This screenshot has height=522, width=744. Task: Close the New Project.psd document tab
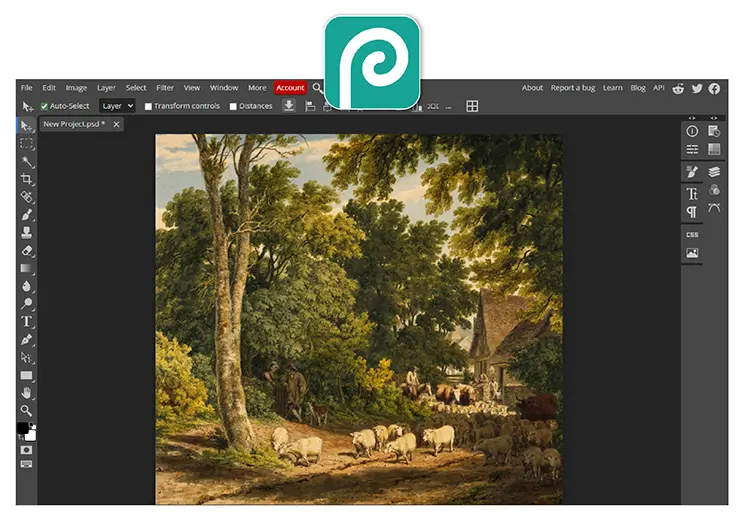tap(116, 124)
